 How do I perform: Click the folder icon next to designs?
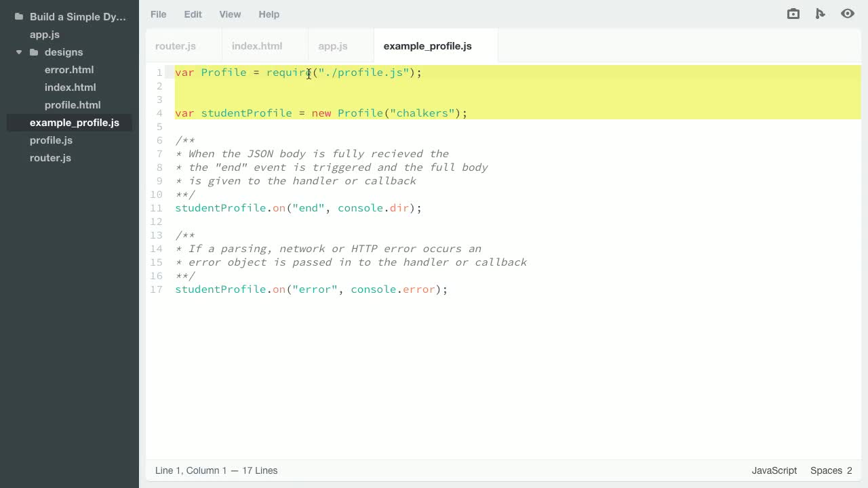tap(34, 52)
